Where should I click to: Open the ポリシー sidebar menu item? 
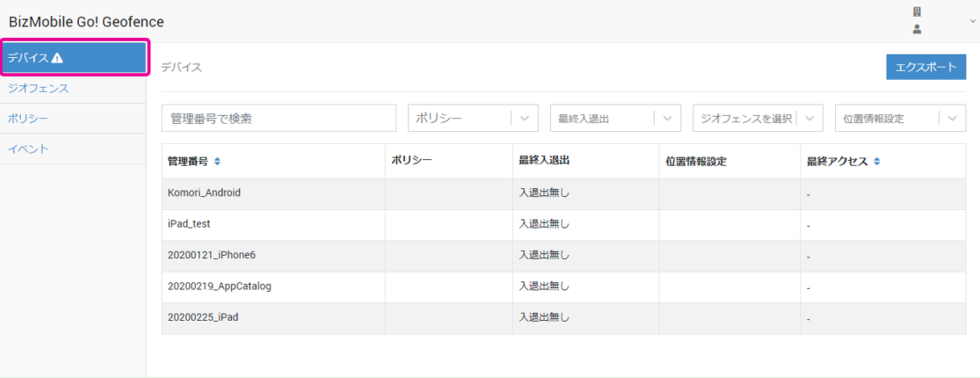28,119
